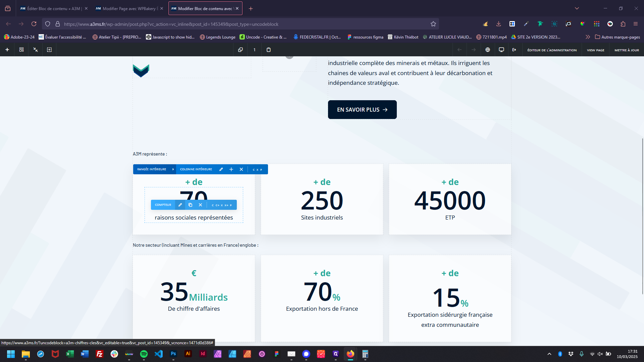Screen dimensions: 644x362
Task: Expand the Rangée intérieure arrow
Action: coord(173,169)
